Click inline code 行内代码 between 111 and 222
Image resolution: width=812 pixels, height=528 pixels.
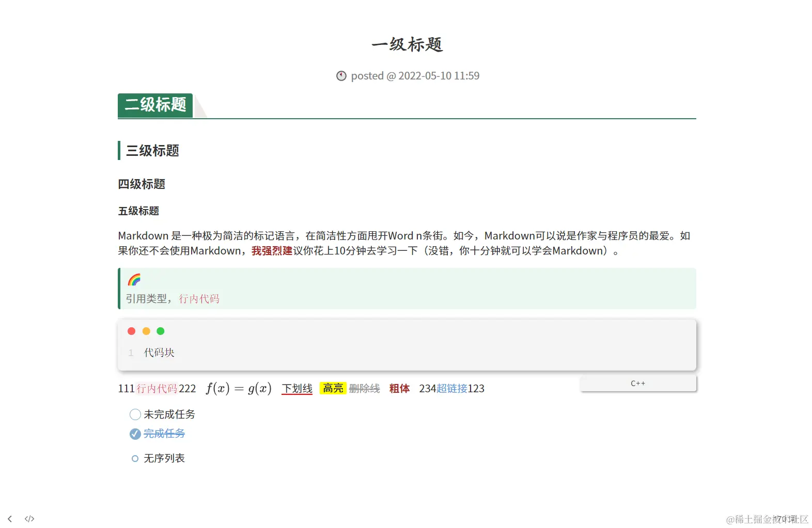tap(157, 389)
